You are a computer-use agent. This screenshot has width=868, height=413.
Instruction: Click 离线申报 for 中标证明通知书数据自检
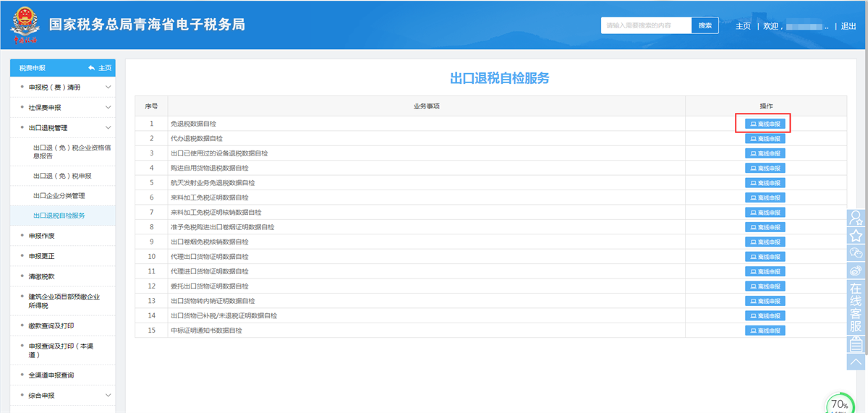[x=765, y=331]
